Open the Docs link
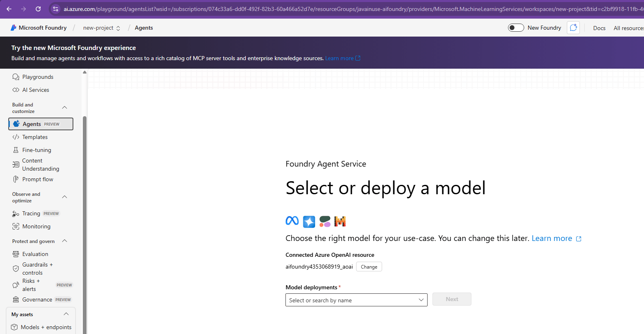 599,28
